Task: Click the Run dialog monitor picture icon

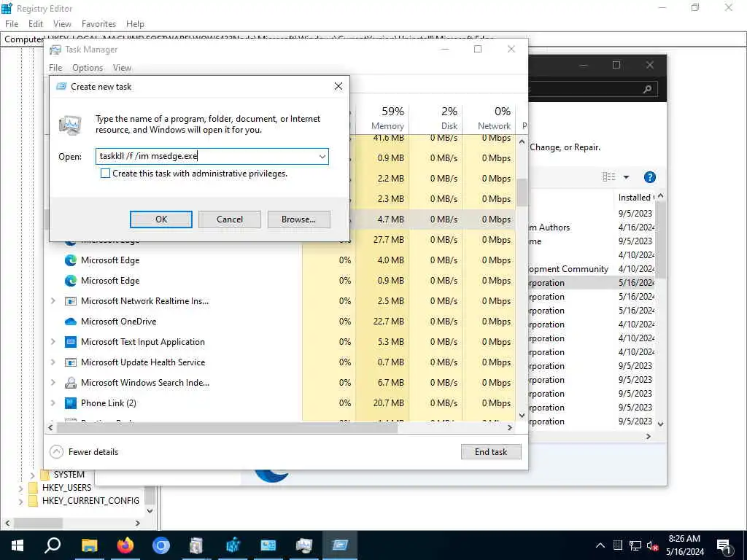Action: pos(71,125)
